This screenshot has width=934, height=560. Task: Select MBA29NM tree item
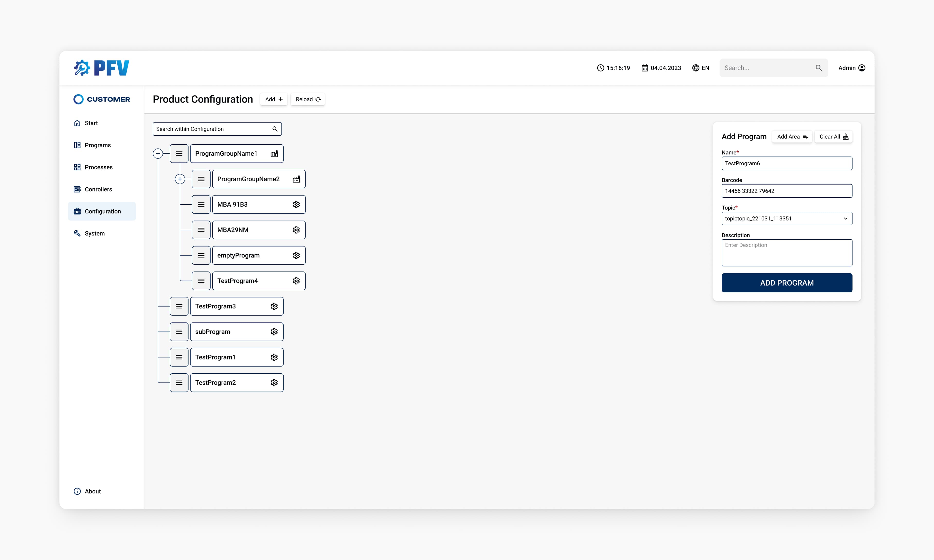[x=259, y=230]
